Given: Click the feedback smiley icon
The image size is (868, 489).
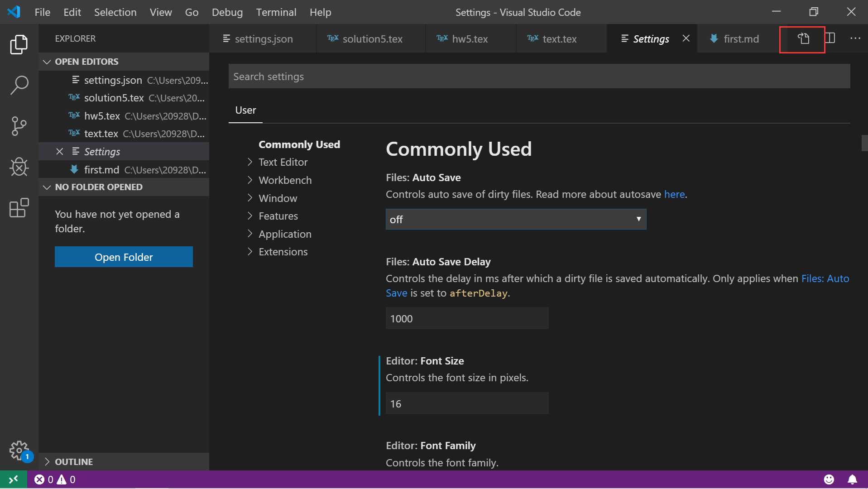Looking at the screenshot, I should point(829,479).
